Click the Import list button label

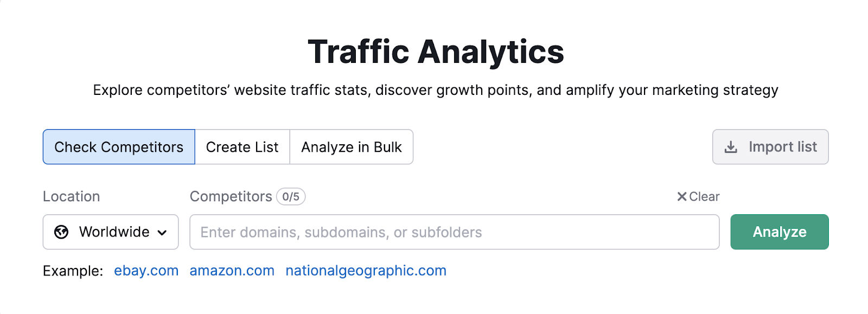[x=782, y=147]
